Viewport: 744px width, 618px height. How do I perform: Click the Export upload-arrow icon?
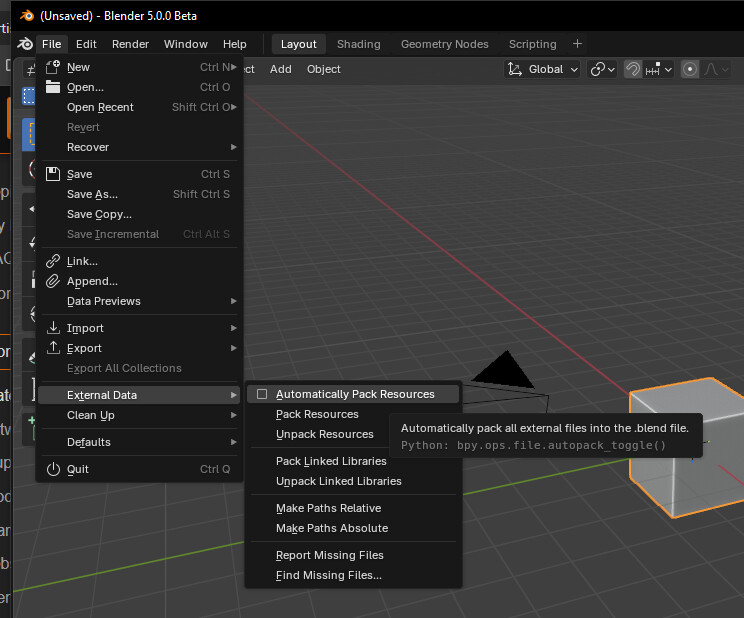(53, 347)
